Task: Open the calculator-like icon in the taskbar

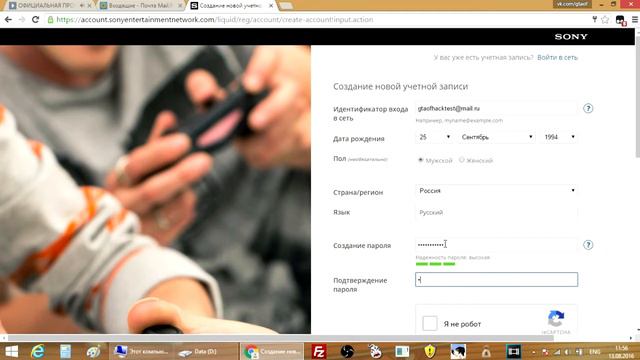Action: [65, 351]
